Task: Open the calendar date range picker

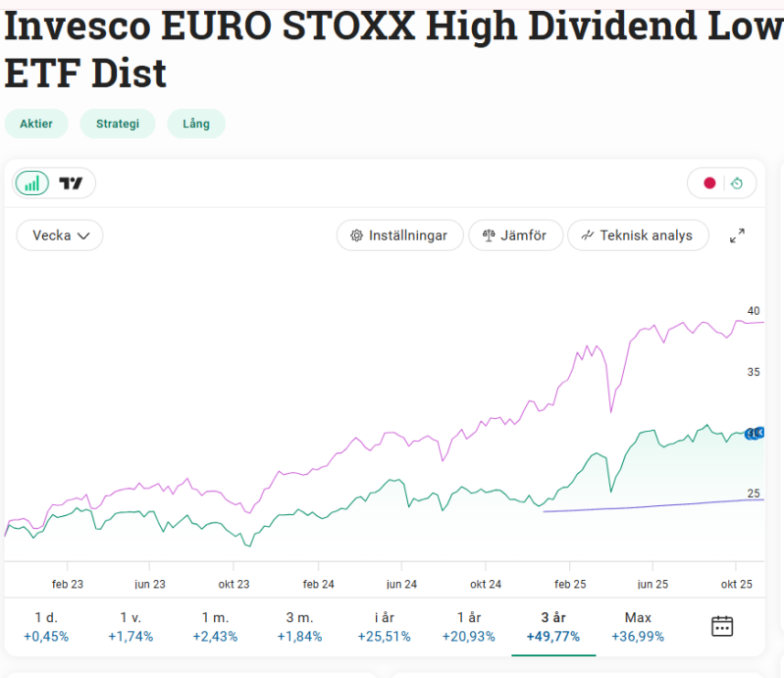Action: [x=722, y=626]
